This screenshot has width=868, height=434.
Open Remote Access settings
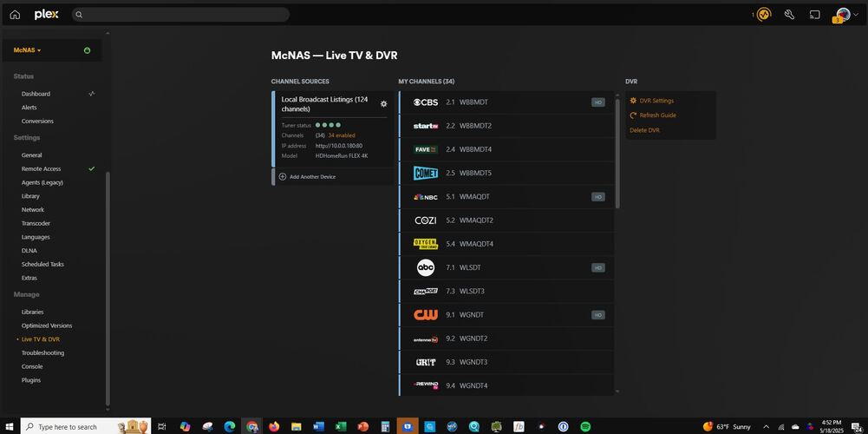coord(41,168)
